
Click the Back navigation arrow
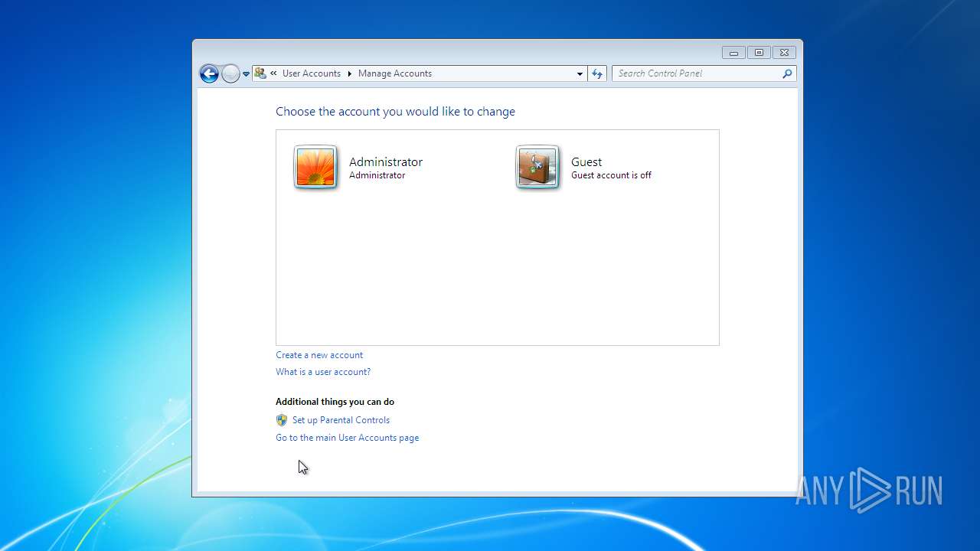[x=209, y=73]
